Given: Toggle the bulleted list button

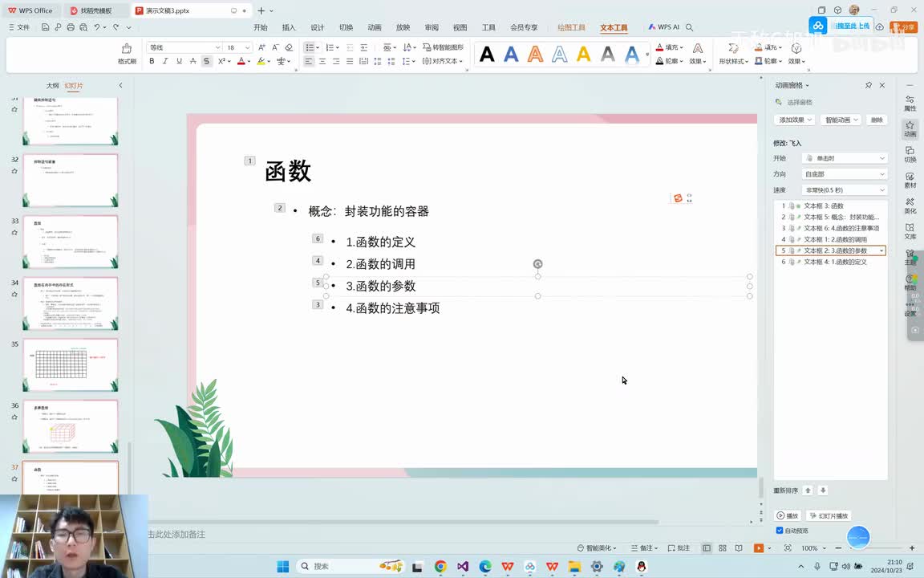Looking at the screenshot, I should pos(309,47).
